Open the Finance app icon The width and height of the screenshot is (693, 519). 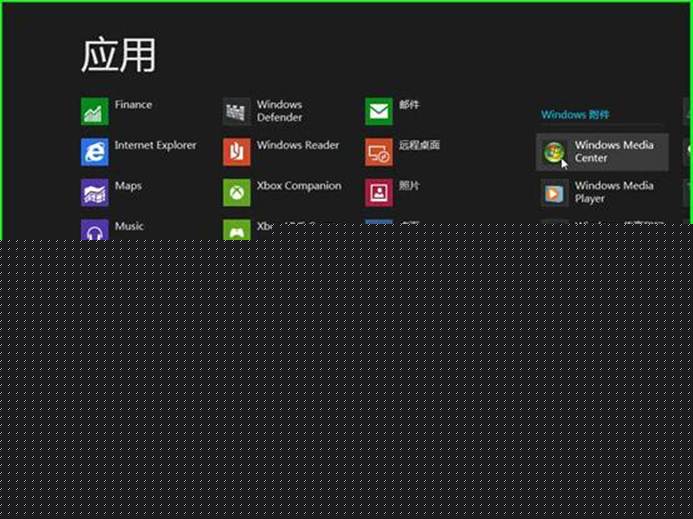(95, 111)
